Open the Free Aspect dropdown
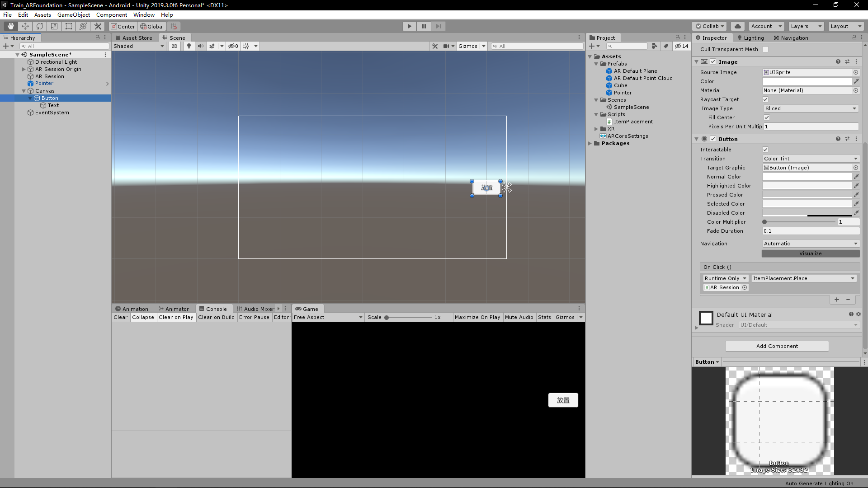The width and height of the screenshot is (868, 488). pos(328,317)
